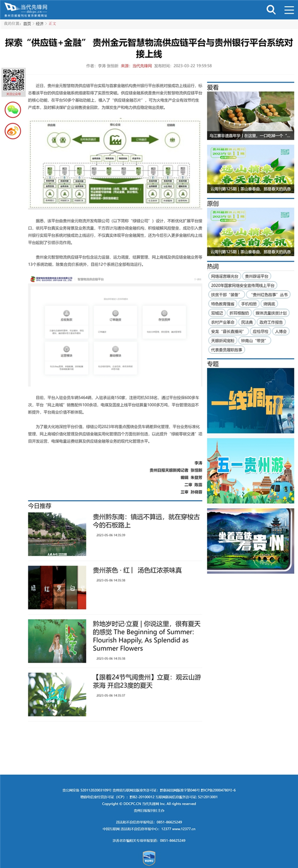Screen dimensions: 298x868
Task: Click the 当代先锋网 site logo
Action: coord(26,9)
